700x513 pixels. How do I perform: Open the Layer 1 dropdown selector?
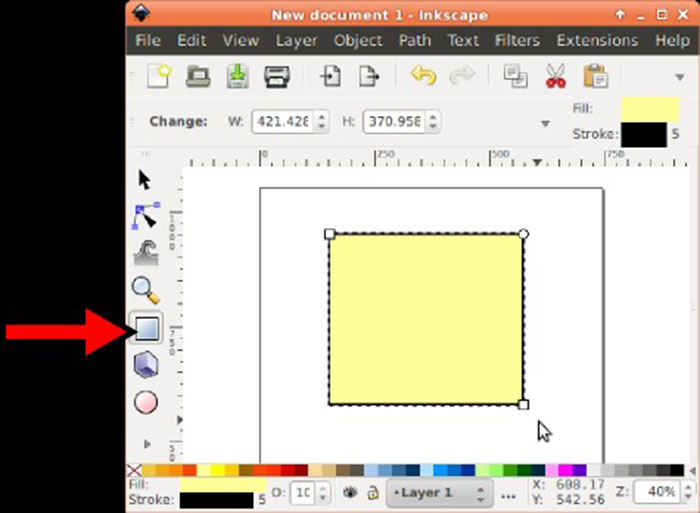pos(439,493)
